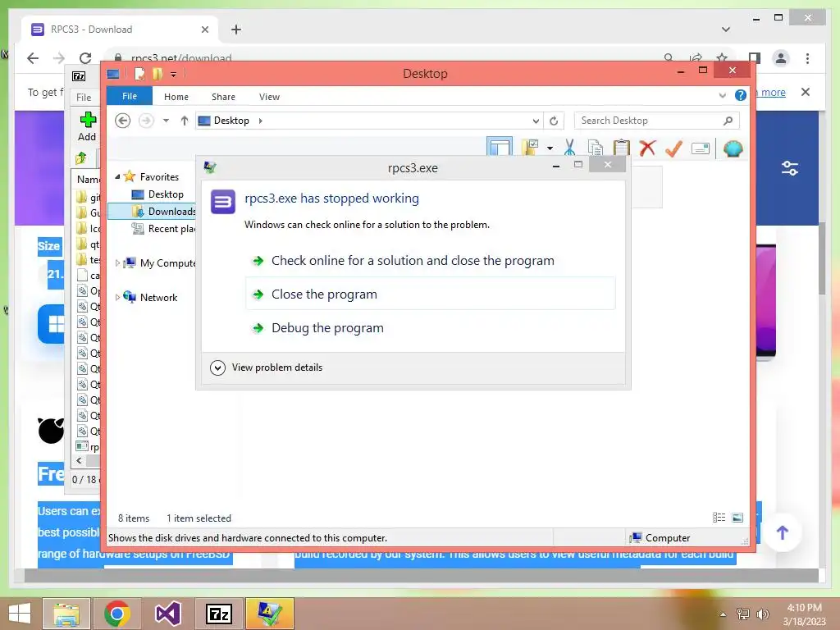Click the new folder icon in Explorer title bar
840x630 pixels.
[x=157, y=74]
